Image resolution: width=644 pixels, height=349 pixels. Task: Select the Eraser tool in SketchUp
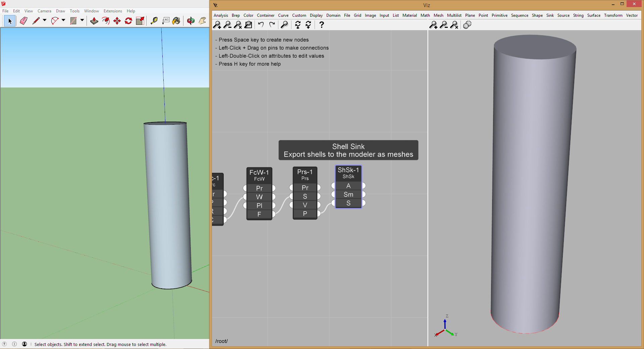(23, 21)
